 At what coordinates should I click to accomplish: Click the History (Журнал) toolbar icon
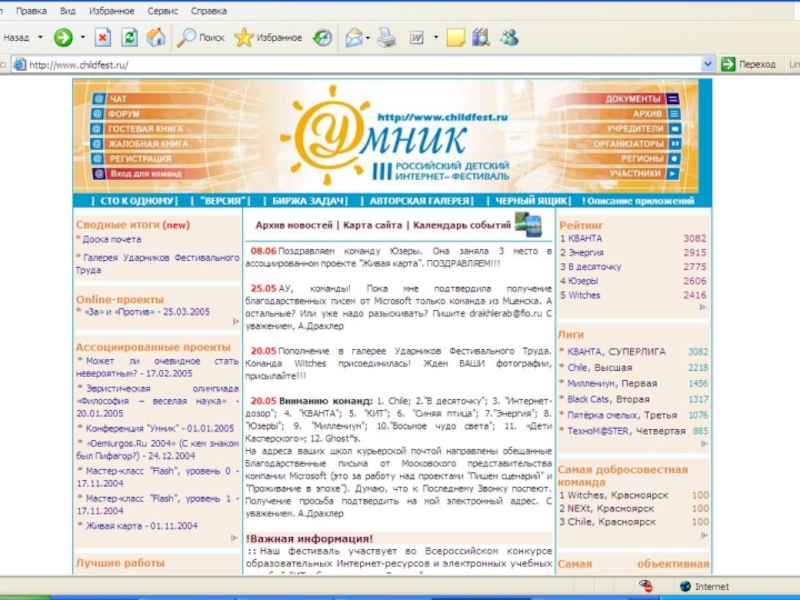click(x=322, y=38)
